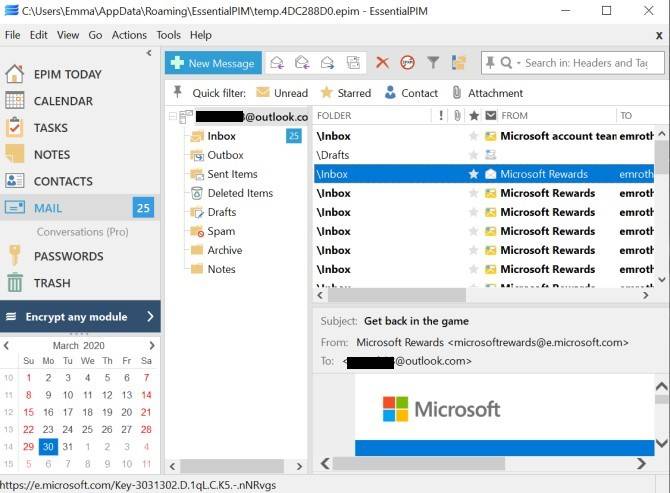Image resolution: width=670 pixels, height=493 pixels.
Task: Mark message as spam icon
Action: (407, 63)
